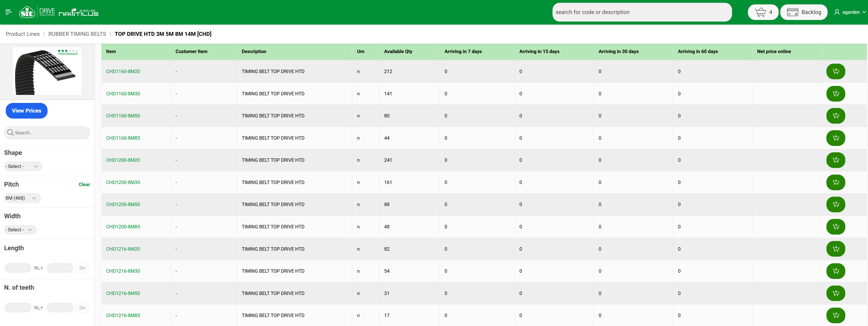868x326 pixels.
Task: Open item link CHD1200-8M20
Action: coord(123,160)
